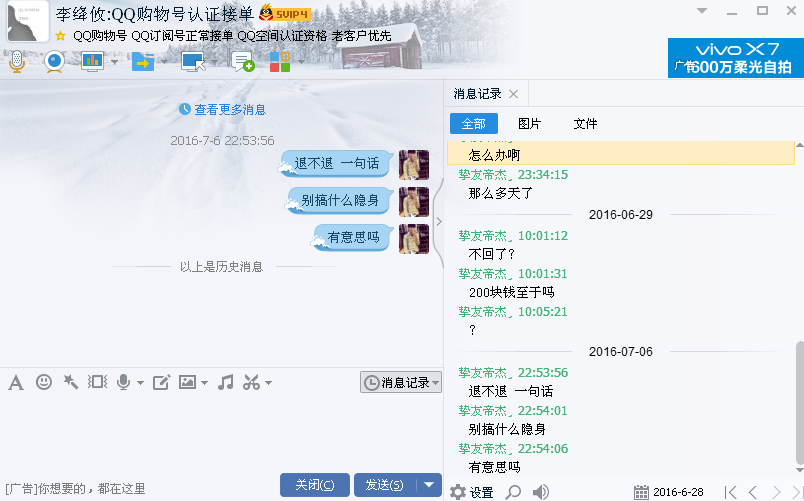The height and width of the screenshot is (501, 804).
Task: Click the speaker sound icon in record panel
Action: pos(540,492)
